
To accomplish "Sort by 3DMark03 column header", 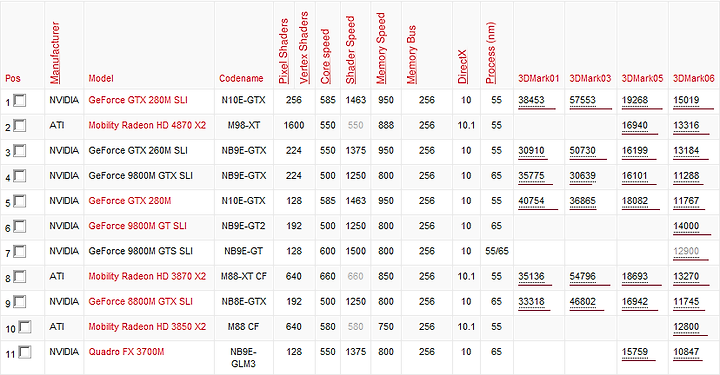I will tap(591, 78).
